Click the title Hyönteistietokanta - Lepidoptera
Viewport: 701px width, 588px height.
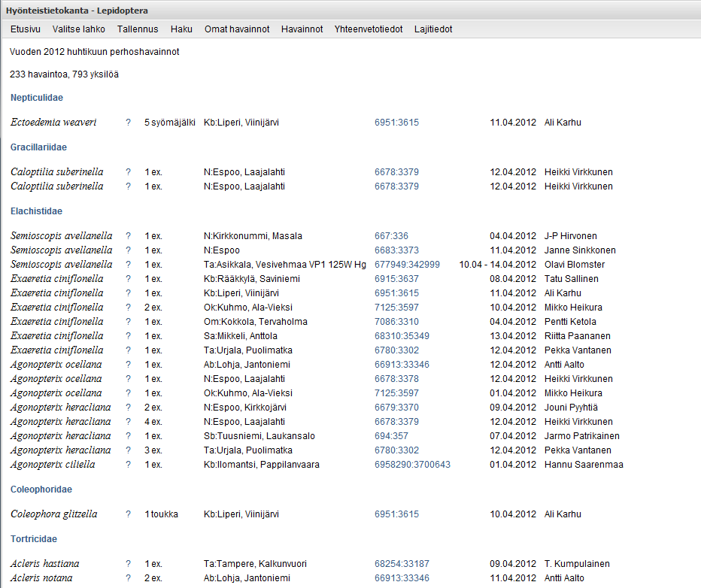point(77,11)
